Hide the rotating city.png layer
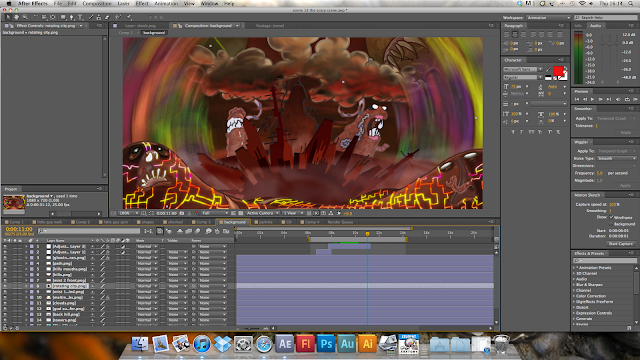This screenshot has width=640, height=360. [x=5, y=286]
